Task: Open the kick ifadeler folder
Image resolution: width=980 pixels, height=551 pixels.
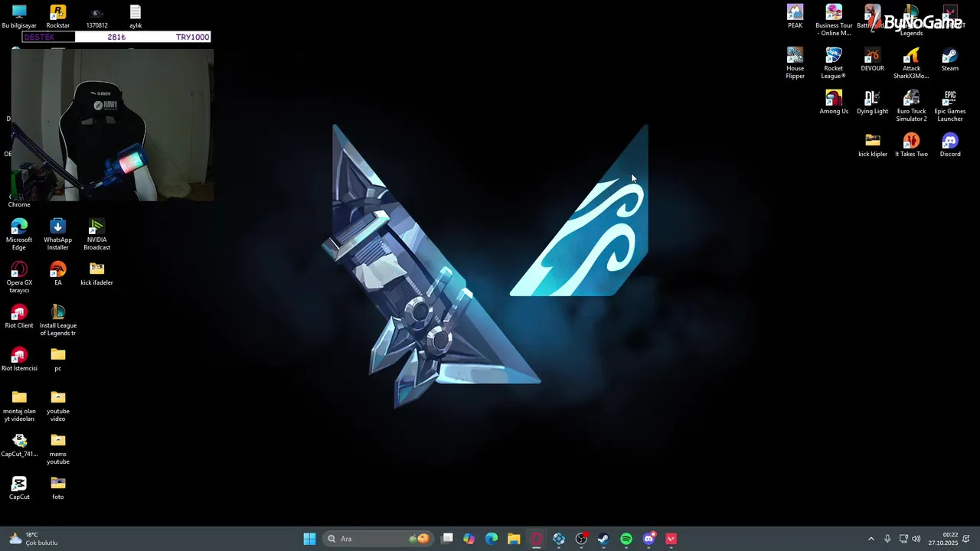Action: pos(96,273)
